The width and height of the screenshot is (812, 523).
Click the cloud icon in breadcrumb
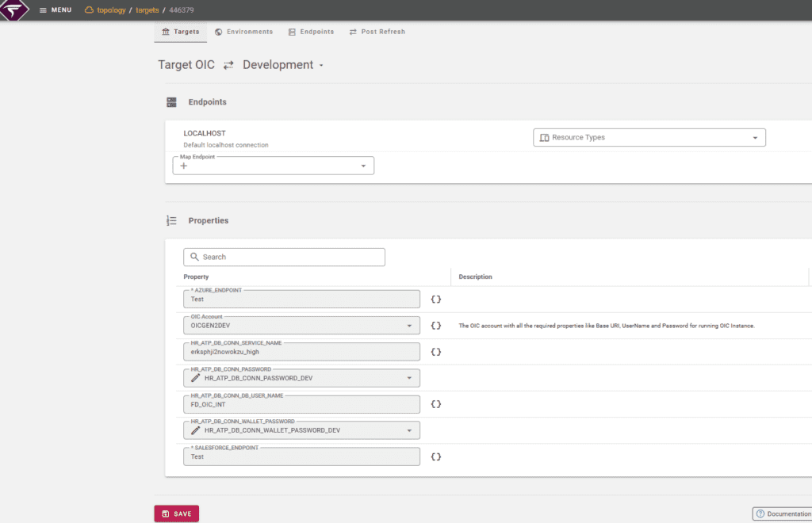click(89, 10)
